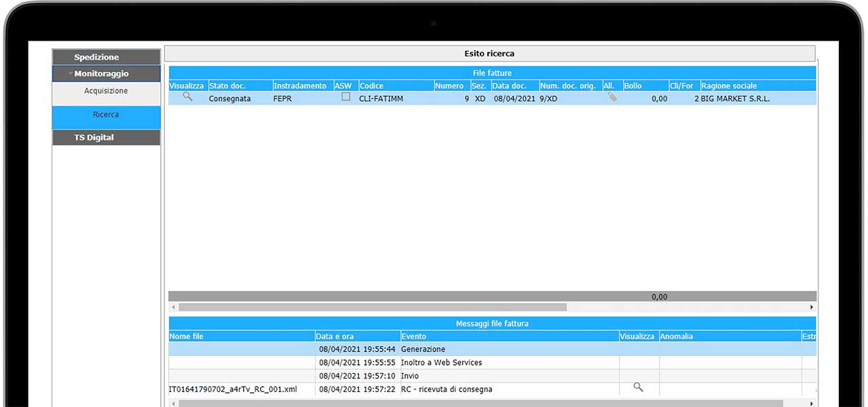Select the 19:55:55 timestamp cell

357,362
